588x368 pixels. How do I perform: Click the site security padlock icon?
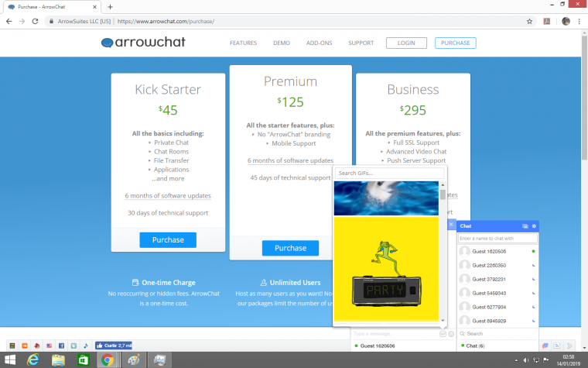(51, 22)
